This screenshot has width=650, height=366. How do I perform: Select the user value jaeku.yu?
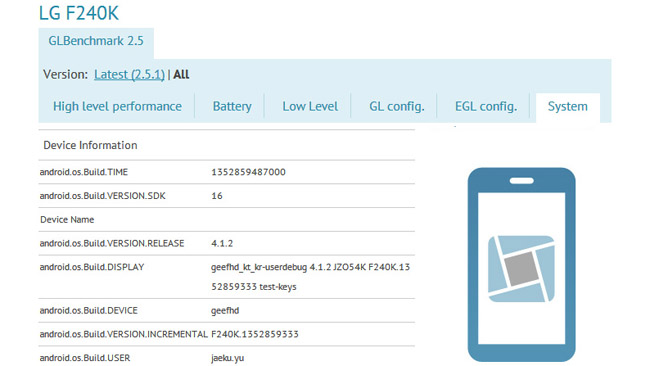228,358
